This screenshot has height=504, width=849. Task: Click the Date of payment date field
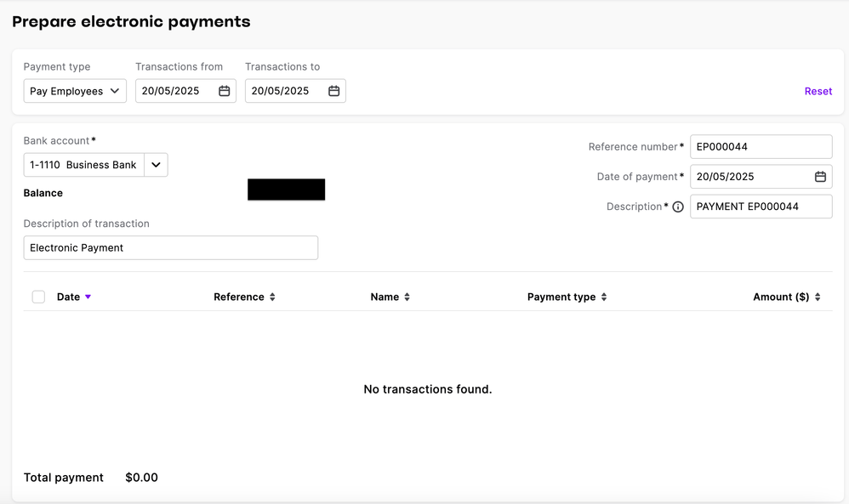[750, 177]
